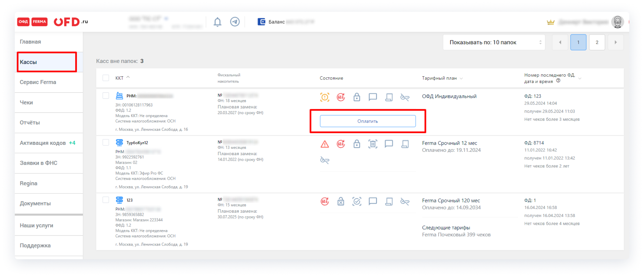Click the clock alert icon in first row
The image size is (644, 277).
[325, 97]
